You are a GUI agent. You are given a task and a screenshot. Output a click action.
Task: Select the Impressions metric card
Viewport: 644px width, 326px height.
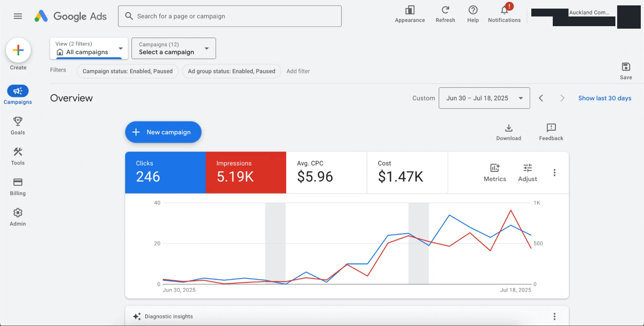click(246, 173)
